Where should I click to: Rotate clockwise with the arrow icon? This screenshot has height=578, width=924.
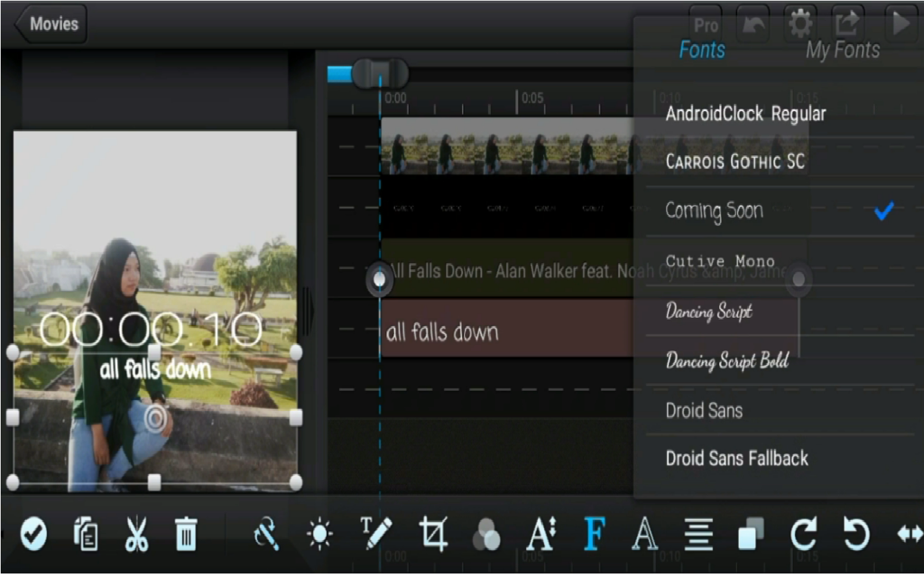tap(804, 534)
